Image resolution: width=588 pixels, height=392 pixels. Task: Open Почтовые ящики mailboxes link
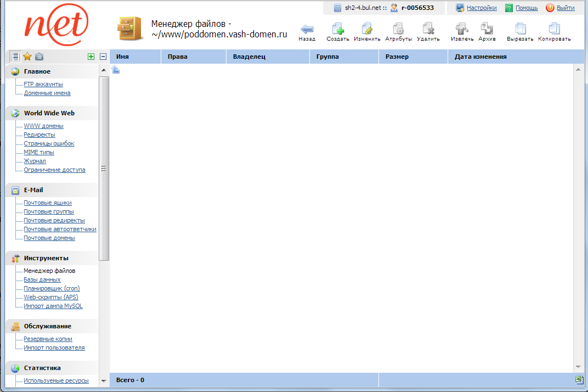47,203
